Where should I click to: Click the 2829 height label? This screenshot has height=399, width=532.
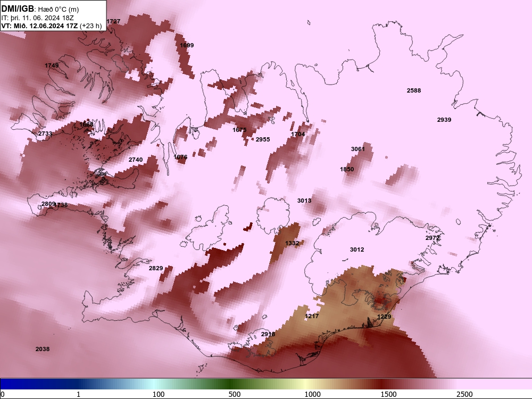(156, 268)
